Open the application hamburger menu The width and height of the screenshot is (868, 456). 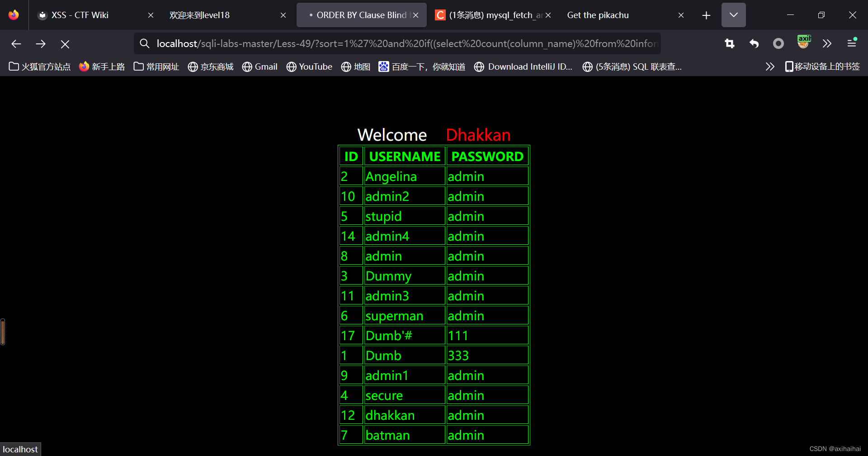coord(852,43)
